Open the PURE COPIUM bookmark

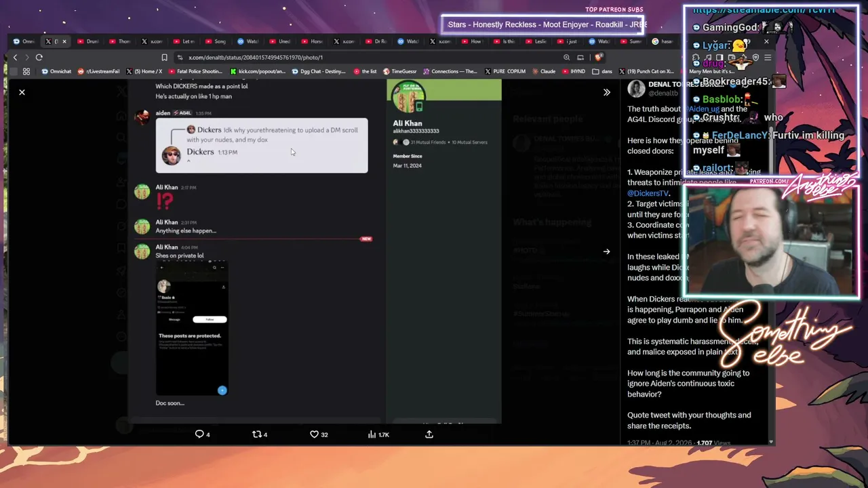click(x=505, y=71)
